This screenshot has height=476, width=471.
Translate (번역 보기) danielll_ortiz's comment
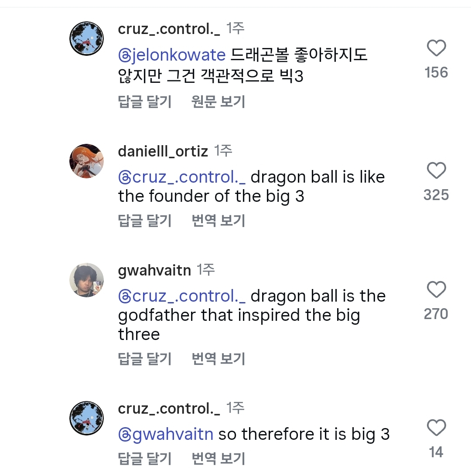pyautogui.click(x=218, y=221)
